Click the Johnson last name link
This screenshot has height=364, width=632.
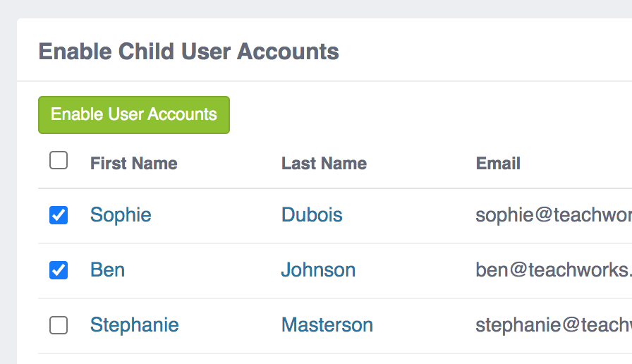click(x=318, y=269)
